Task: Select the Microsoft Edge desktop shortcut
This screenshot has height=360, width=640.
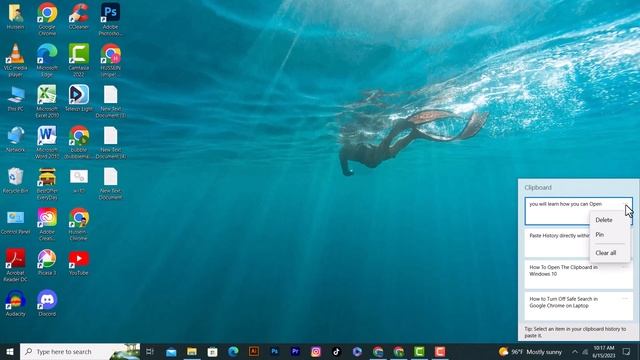Action: point(47,60)
